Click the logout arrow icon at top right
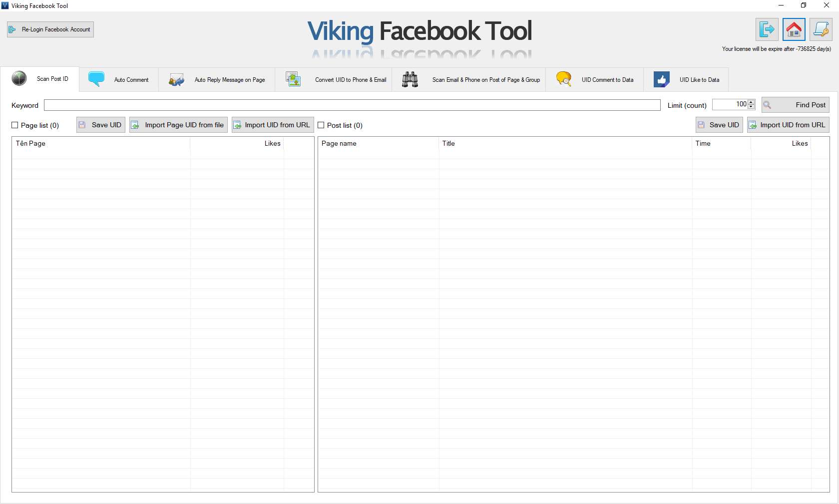 [767, 29]
